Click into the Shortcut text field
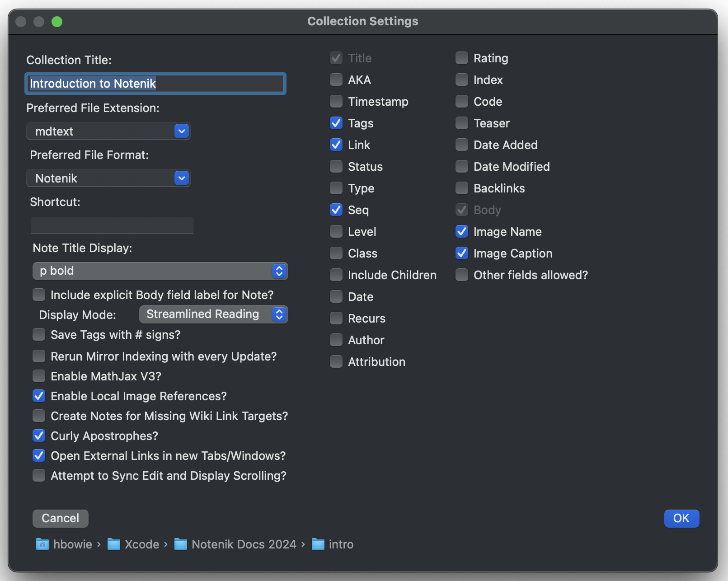Screen dimensions: 728x581 (x=112, y=225)
